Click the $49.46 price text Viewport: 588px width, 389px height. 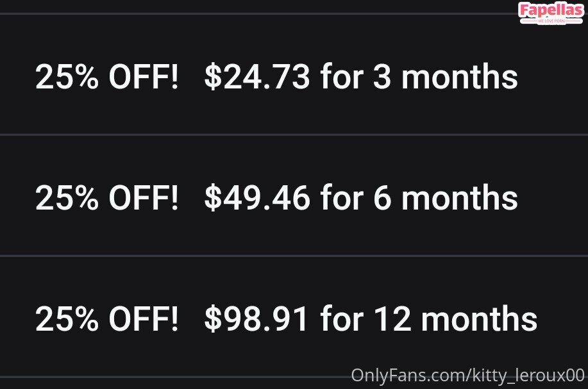(256, 199)
